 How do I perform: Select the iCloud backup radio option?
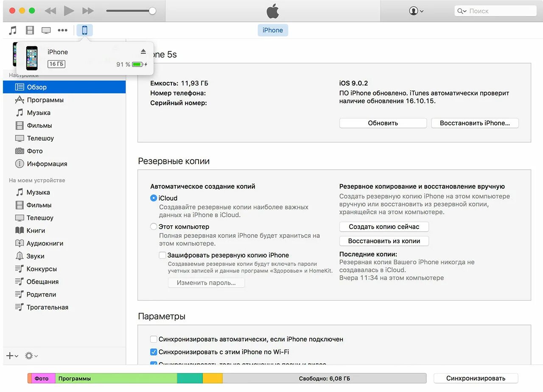pyautogui.click(x=154, y=198)
